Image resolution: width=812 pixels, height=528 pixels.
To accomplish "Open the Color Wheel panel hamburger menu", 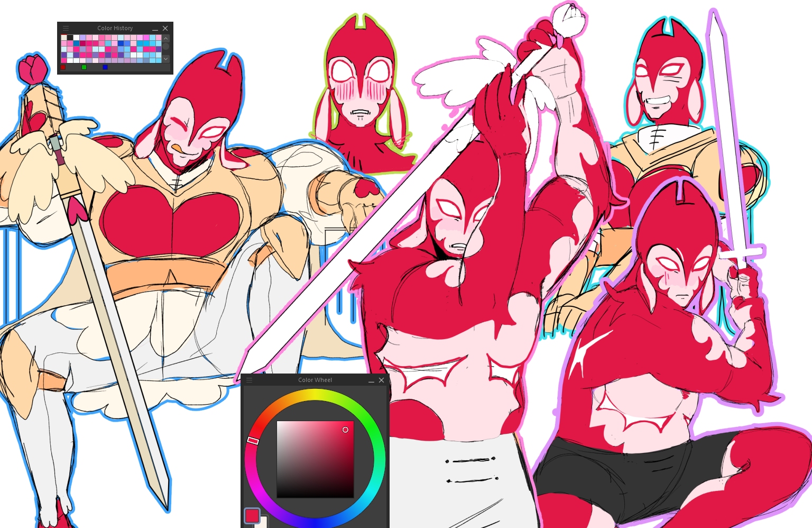I will (x=250, y=380).
